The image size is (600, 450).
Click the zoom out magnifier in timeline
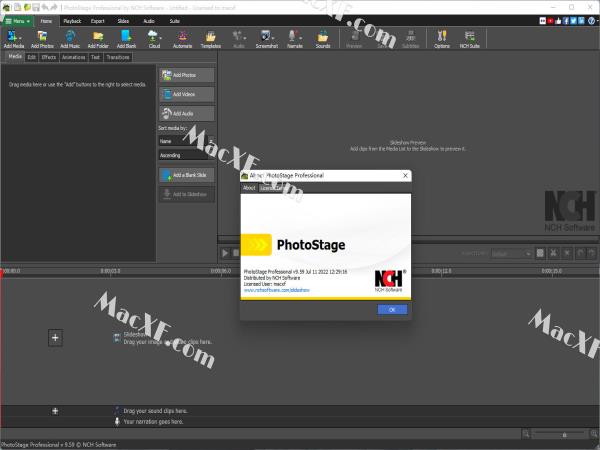[526, 434]
